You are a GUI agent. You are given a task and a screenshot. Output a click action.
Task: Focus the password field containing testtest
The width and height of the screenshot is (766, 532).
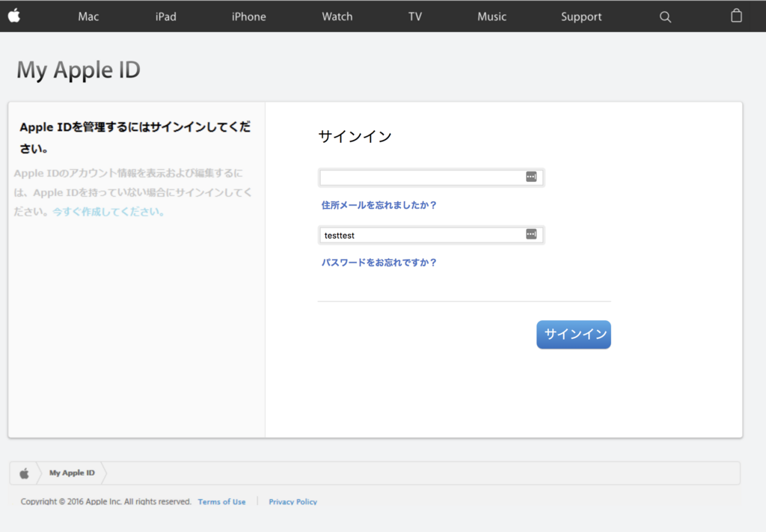point(432,235)
